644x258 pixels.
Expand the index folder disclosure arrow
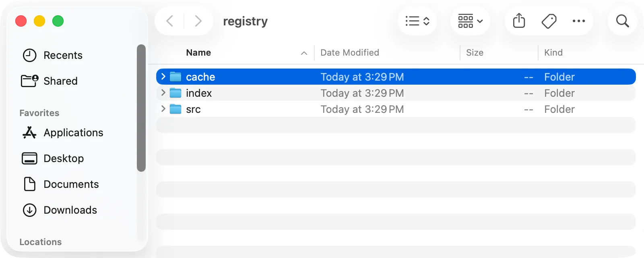[163, 93]
